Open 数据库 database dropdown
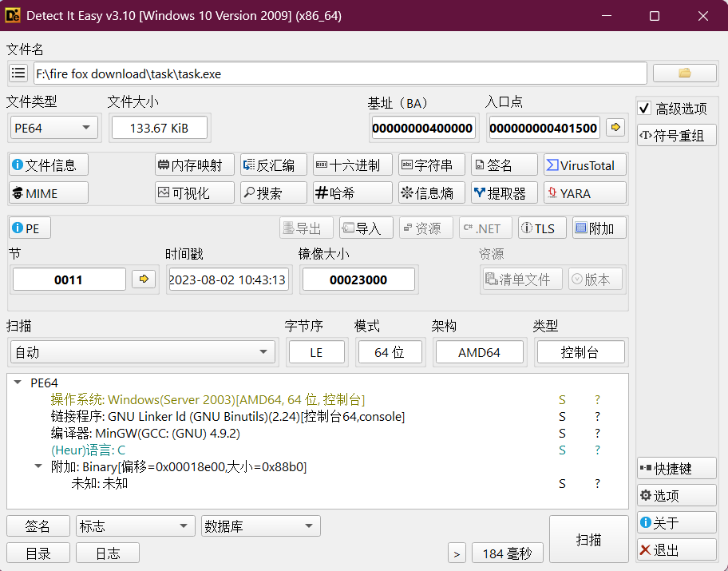Screen dimensions: 728x571 pos(261,526)
